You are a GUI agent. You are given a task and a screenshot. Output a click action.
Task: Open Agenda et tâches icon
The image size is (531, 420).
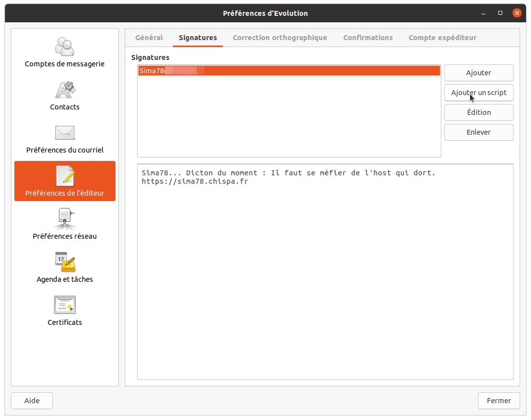pyautogui.click(x=64, y=262)
